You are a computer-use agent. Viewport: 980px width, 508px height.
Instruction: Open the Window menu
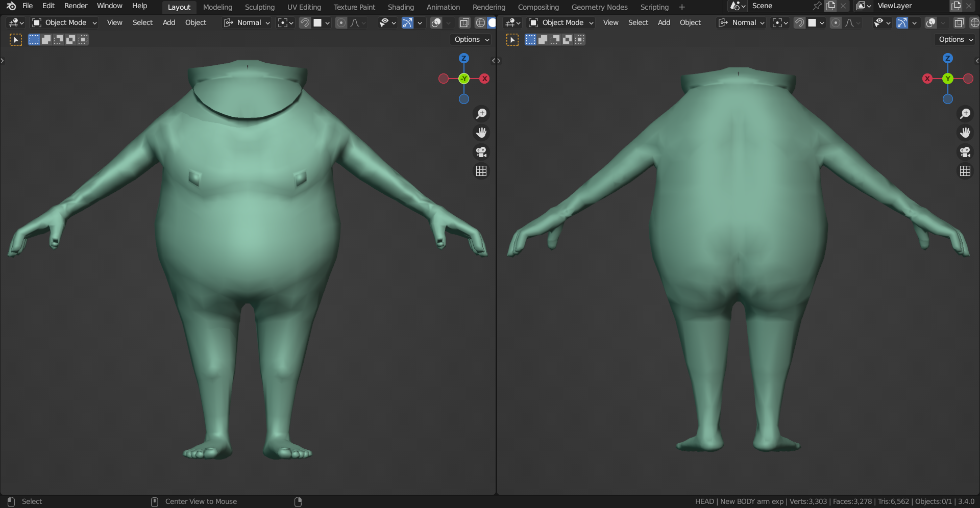[x=110, y=6]
